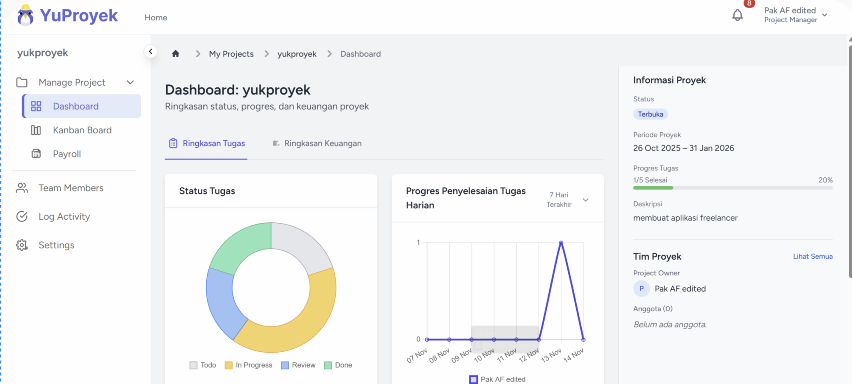Image resolution: width=852 pixels, height=384 pixels.
Task: Click the 'membuat aplikasi freelancer' description
Action: click(x=685, y=218)
